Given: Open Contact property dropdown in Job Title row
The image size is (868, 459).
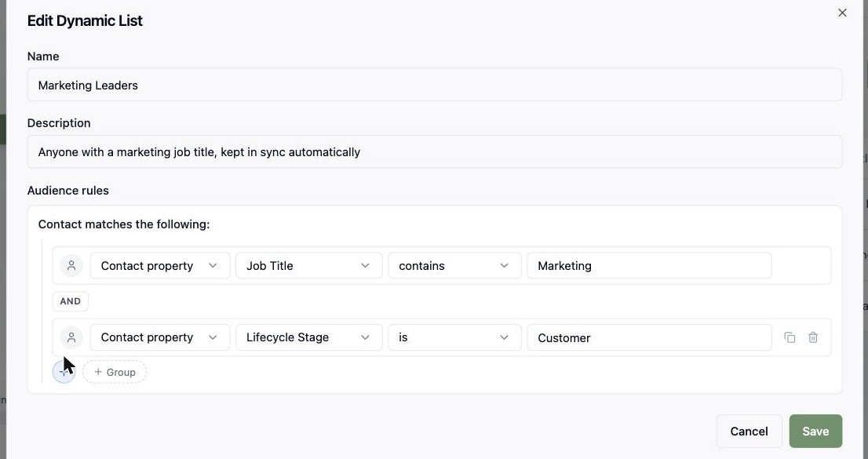Looking at the screenshot, I should [x=160, y=266].
